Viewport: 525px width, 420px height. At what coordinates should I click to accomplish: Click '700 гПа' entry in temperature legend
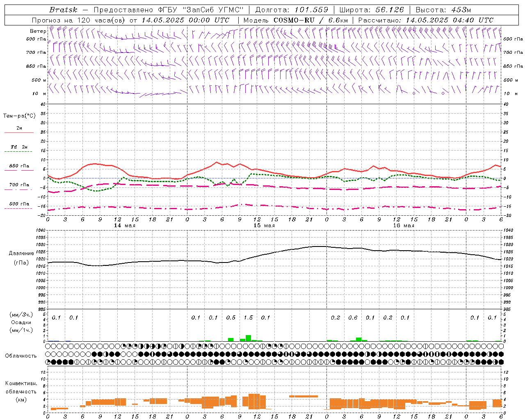[19, 185]
